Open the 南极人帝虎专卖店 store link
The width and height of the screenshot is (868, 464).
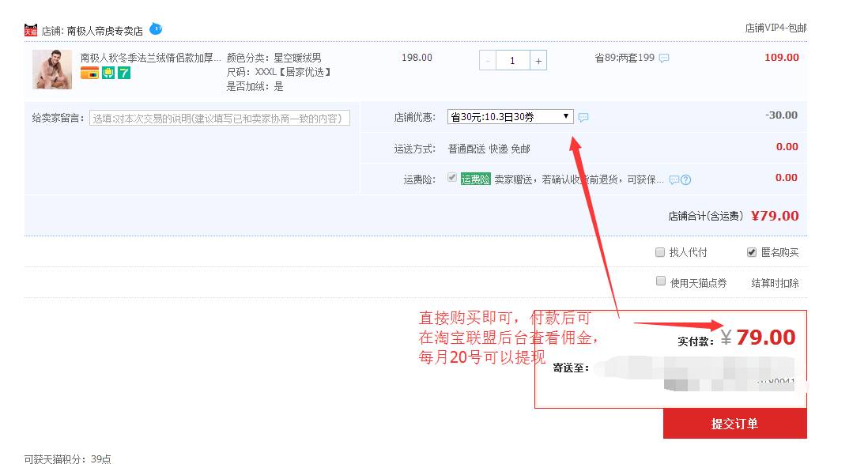pos(104,31)
